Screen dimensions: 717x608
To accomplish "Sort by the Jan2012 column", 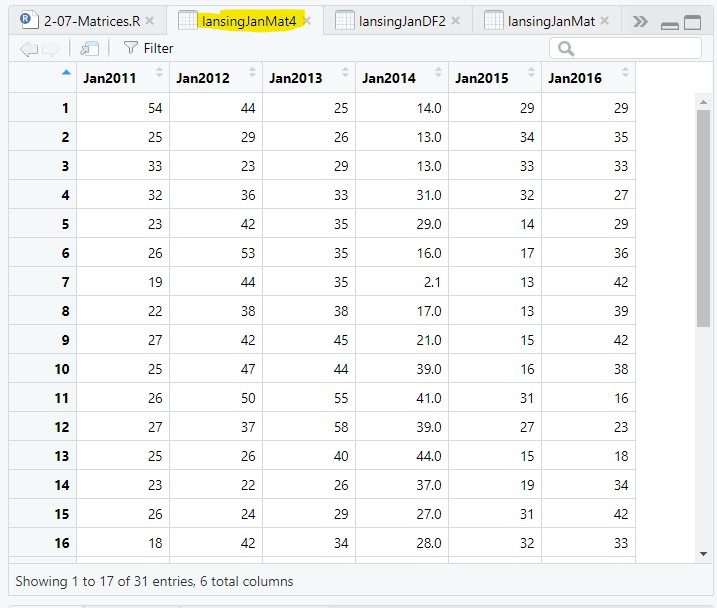I will 216,78.
